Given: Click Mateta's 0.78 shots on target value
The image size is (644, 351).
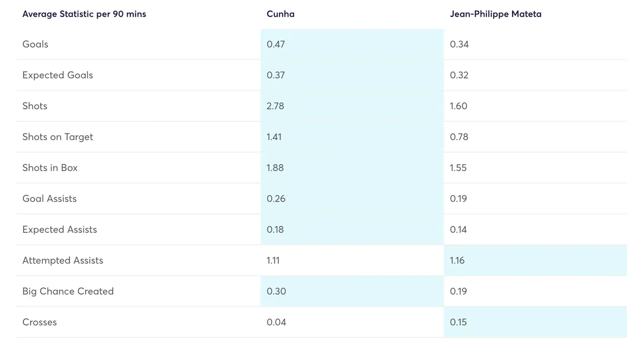Looking at the screenshot, I should click(x=459, y=137).
